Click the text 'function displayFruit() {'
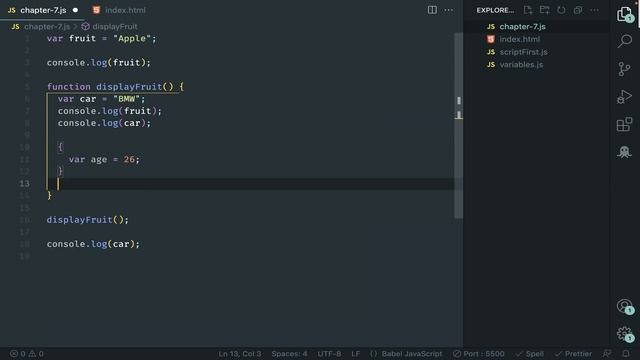 116,87
